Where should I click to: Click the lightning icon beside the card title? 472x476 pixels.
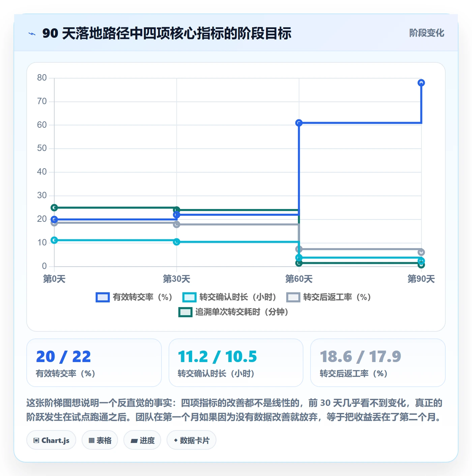[32, 34]
